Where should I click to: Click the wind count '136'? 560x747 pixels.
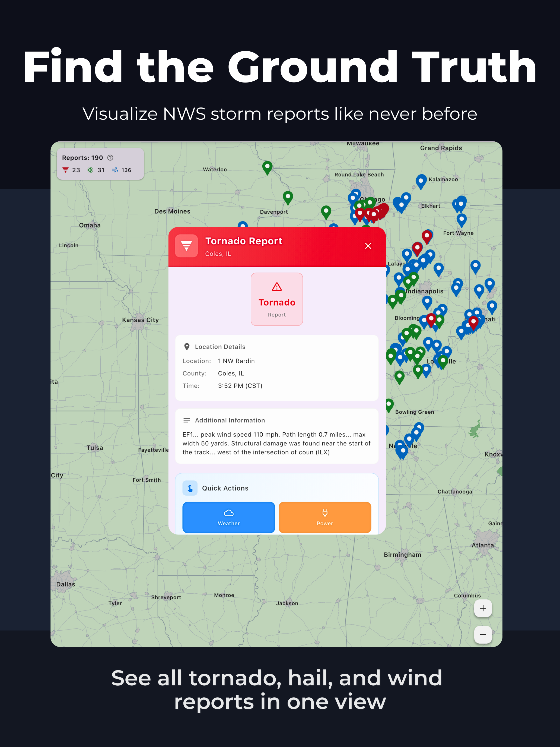point(126,170)
